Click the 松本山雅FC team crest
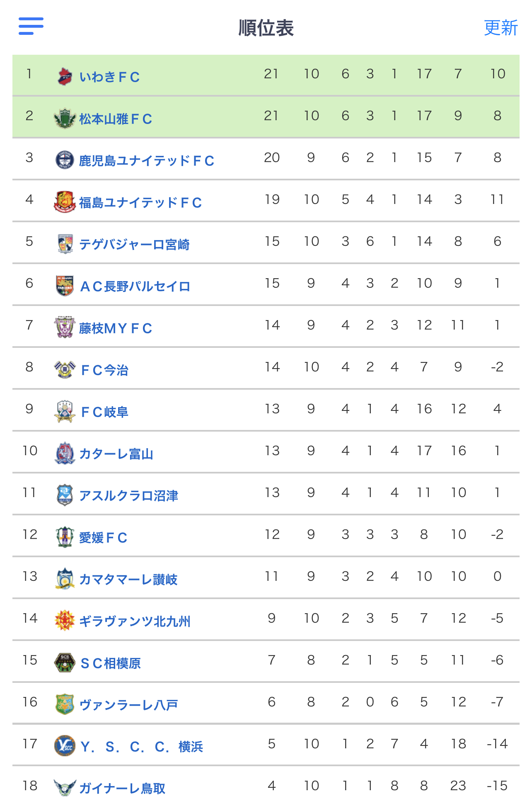This screenshot has height=806, width=532. pyautogui.click(x=65, y=118)
